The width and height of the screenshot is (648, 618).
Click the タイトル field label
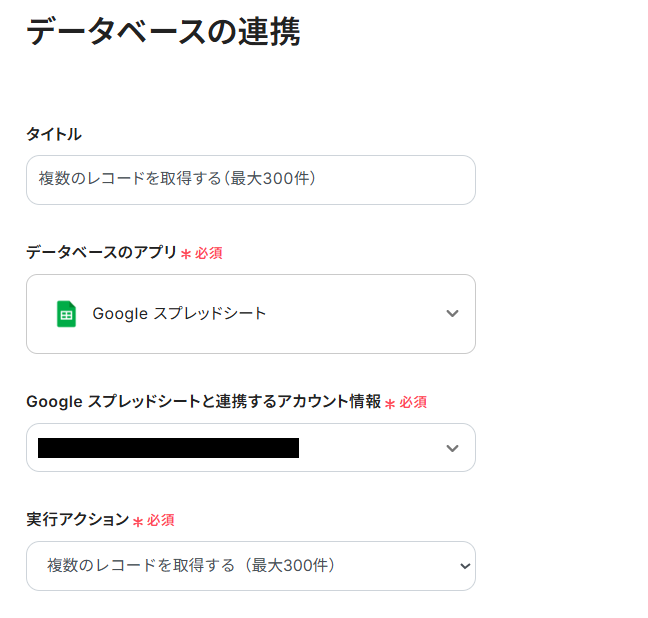click(54, 134)
